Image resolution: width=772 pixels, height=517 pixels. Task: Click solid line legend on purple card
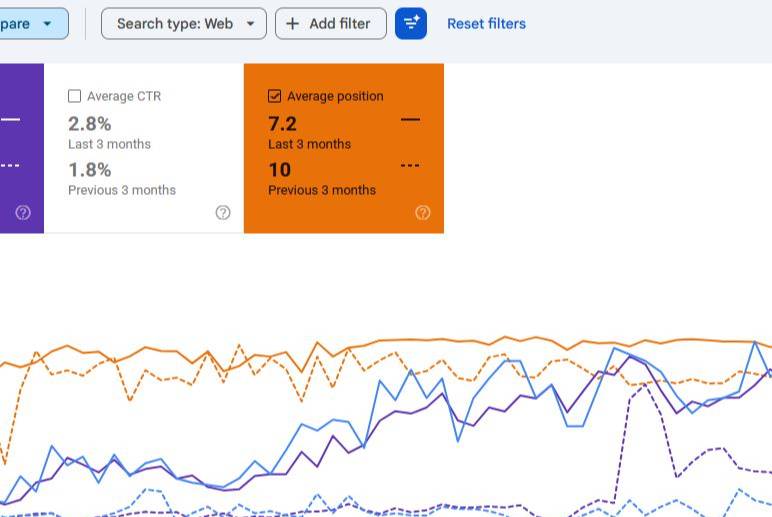(x=10, y=120)
